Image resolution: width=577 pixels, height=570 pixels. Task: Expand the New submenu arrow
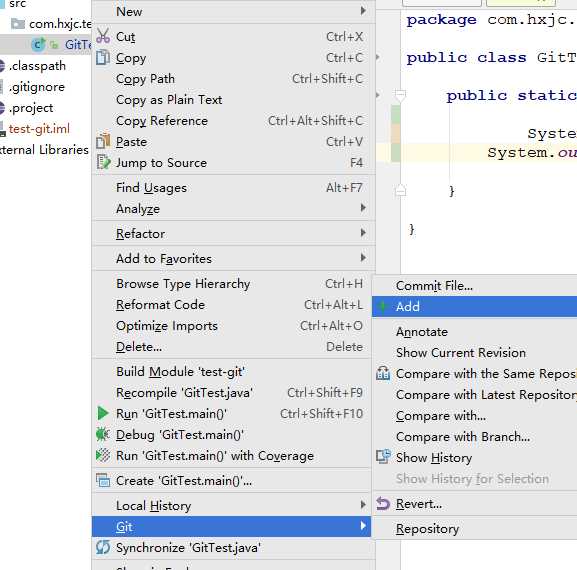[x=363, y=11]
